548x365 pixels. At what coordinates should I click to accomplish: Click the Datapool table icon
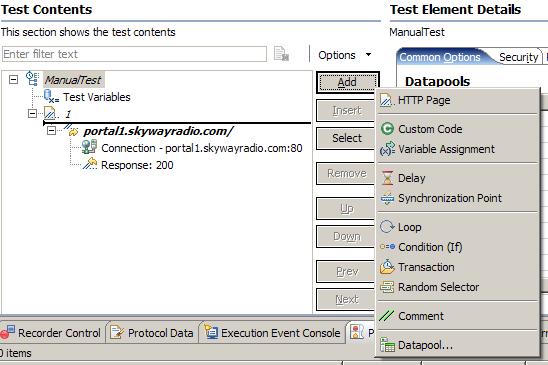(x=387, y=345)
